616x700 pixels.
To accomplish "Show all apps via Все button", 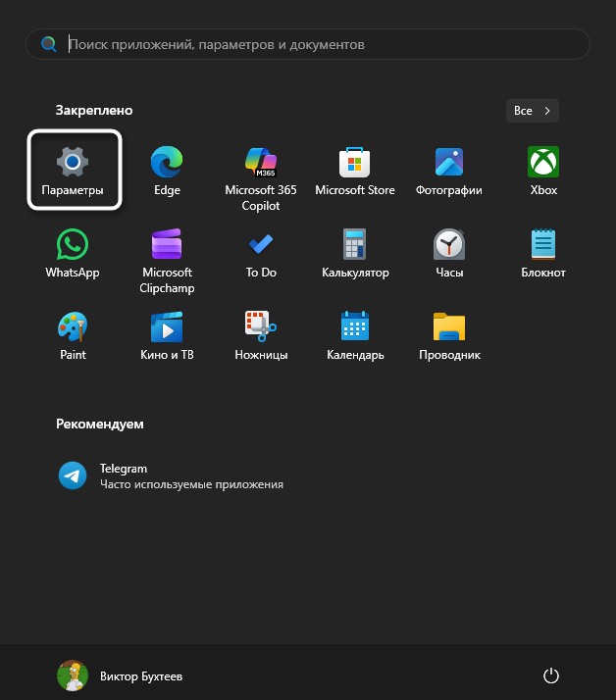I will [532, 111].
